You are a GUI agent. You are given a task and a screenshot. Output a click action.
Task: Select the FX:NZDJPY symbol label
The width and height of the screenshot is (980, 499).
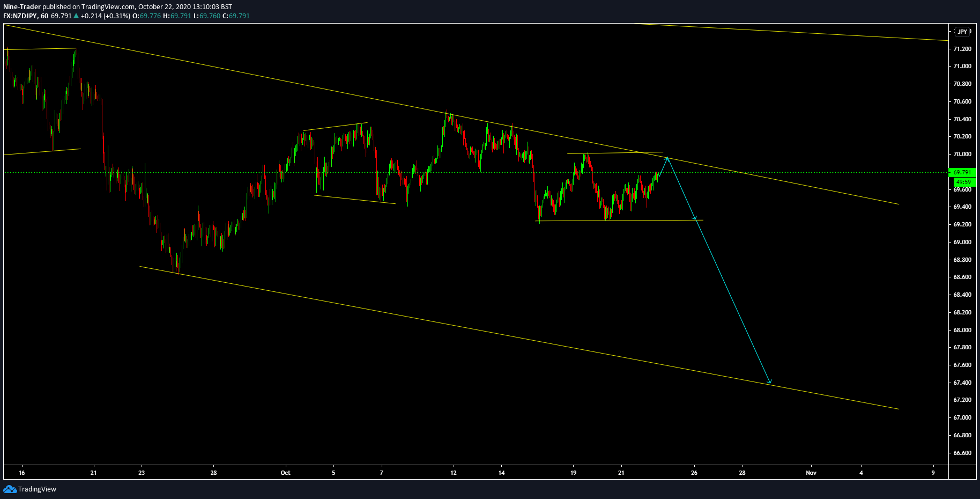point(20,16)
